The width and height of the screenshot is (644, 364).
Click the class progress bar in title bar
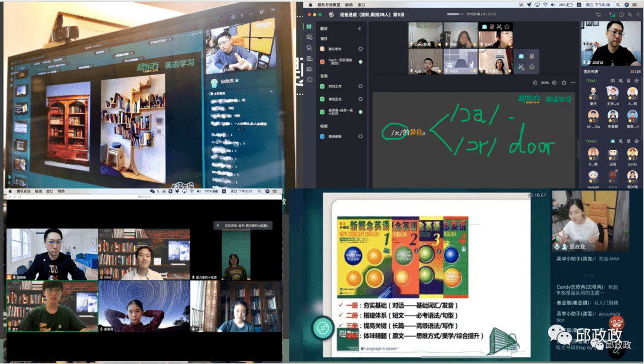click(x=455, y=14)
